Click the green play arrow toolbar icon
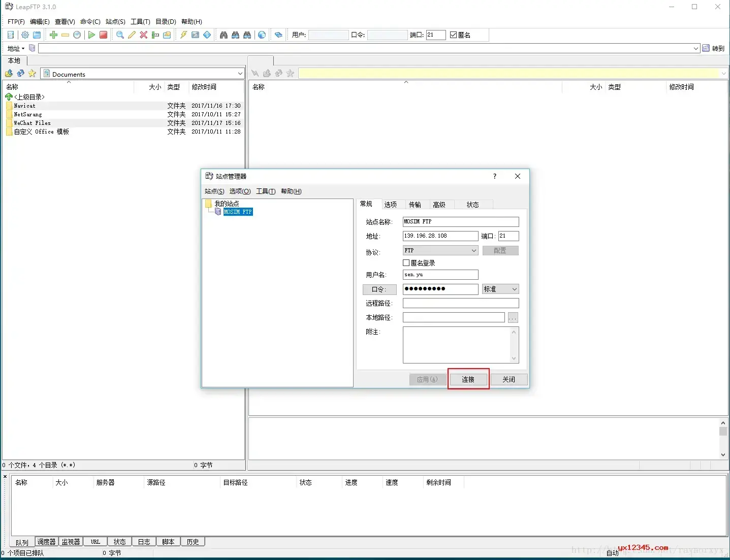 (91, 35)
